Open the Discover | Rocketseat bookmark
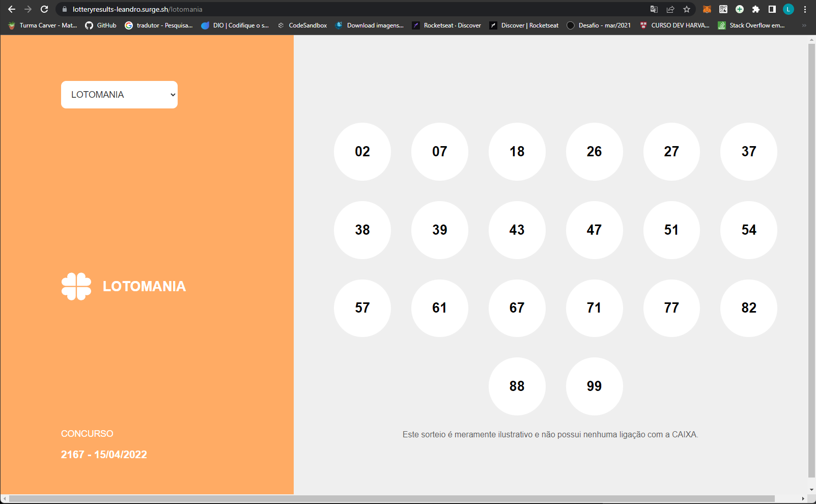The image size is (816, 504). (x=524, y=25)
